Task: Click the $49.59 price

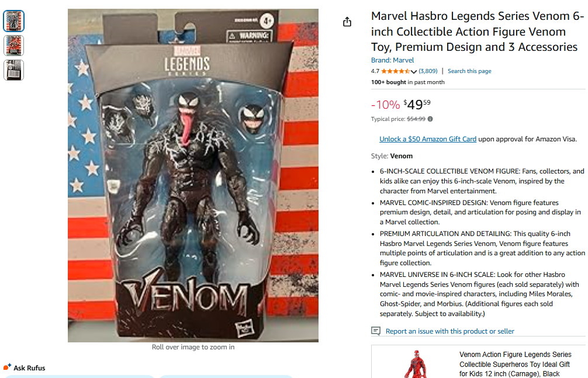Action: [417, 104]
